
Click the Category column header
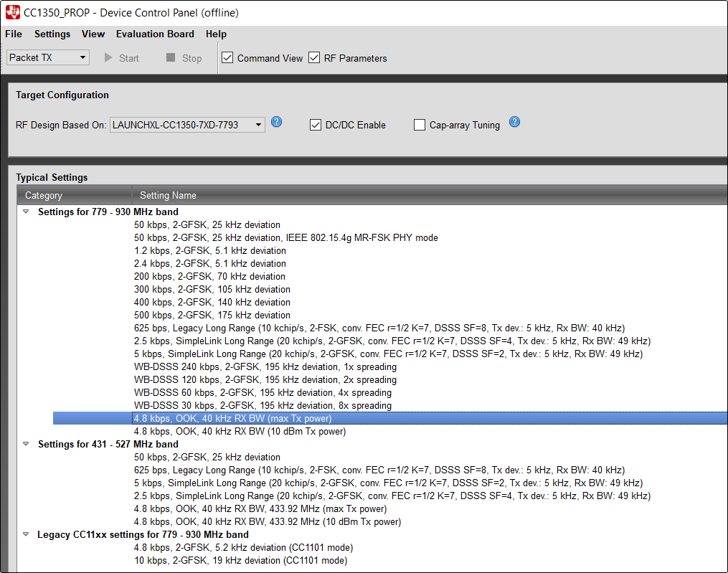pyautogui.click(x=75, y=196)
